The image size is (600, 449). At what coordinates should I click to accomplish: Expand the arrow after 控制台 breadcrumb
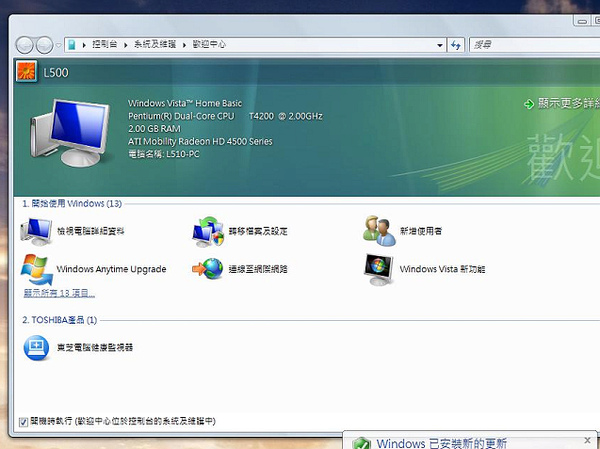point(126,45)
